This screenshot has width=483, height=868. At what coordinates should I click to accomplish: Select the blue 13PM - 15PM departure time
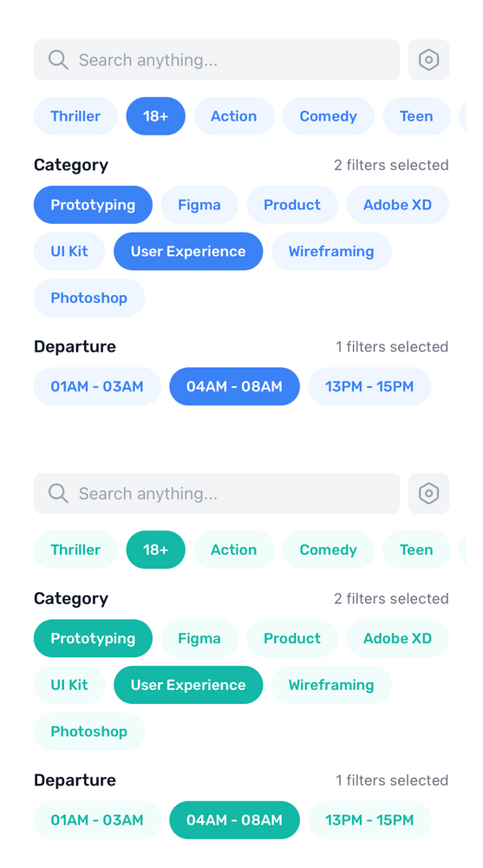[369, 386]
